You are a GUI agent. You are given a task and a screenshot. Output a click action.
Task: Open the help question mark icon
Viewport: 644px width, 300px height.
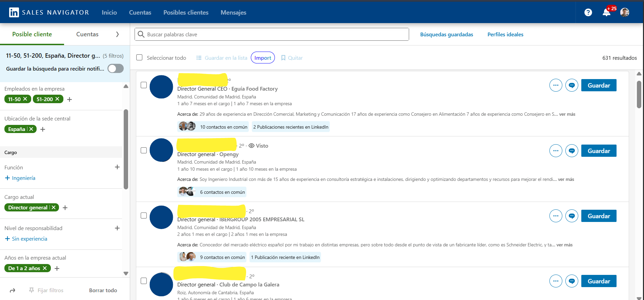[588, 13]
